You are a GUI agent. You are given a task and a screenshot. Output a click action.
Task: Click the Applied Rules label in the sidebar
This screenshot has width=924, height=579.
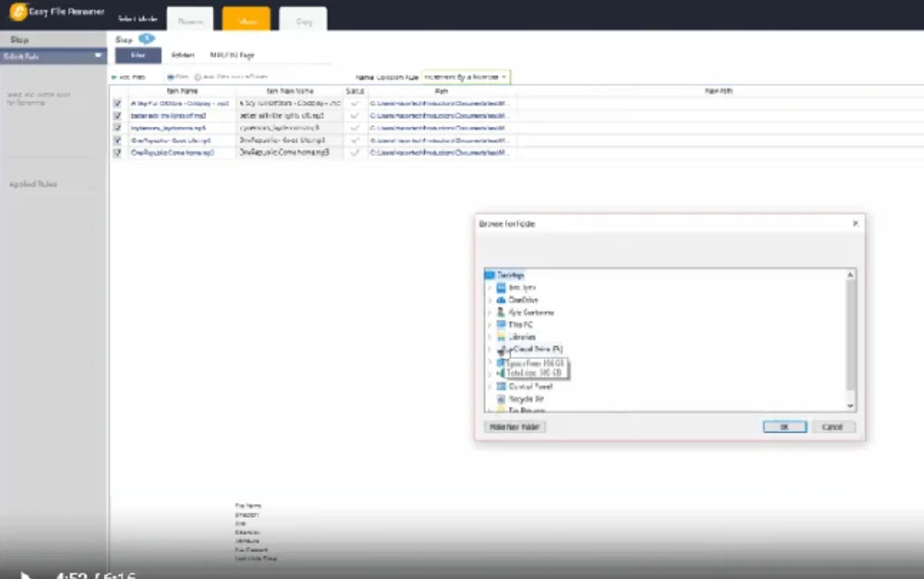33,184
